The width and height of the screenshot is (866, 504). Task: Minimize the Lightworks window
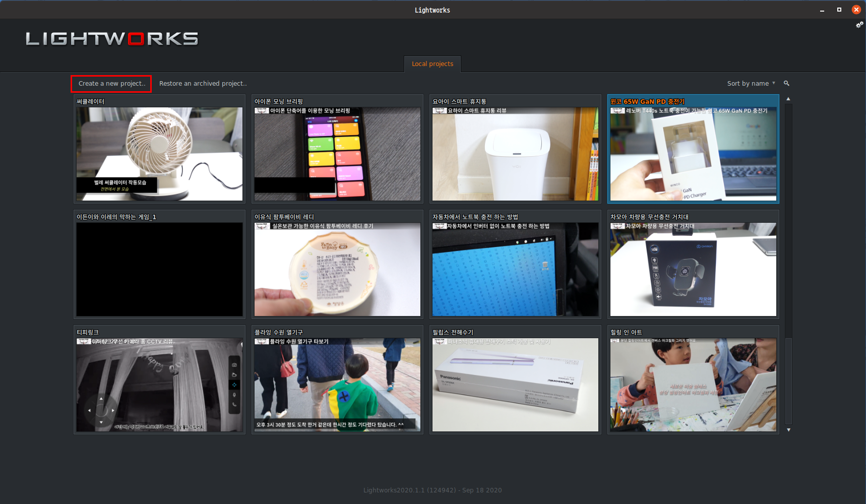(822, 10)
